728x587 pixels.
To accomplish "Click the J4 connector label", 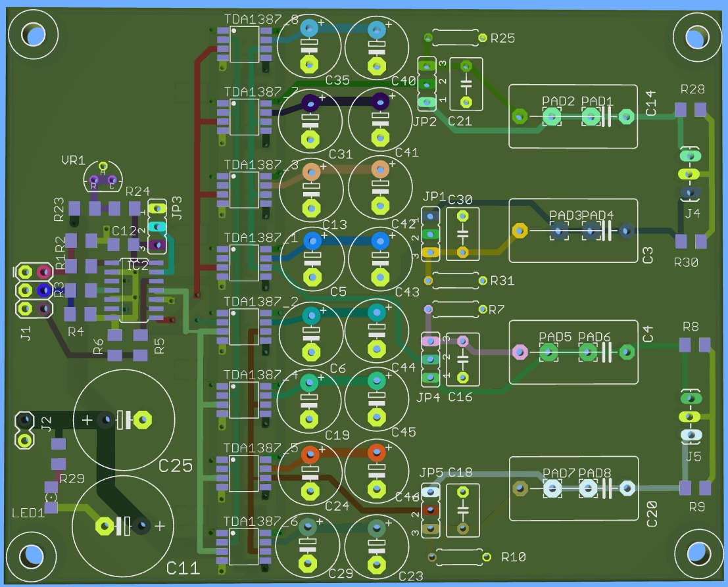I will pos(692,214).
